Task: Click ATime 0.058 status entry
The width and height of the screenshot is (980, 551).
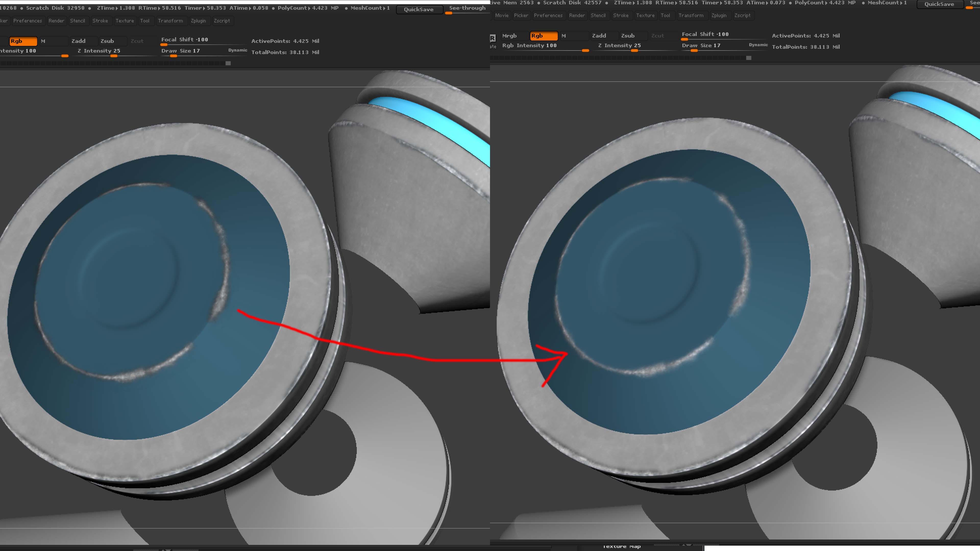Action: point(249,8)
